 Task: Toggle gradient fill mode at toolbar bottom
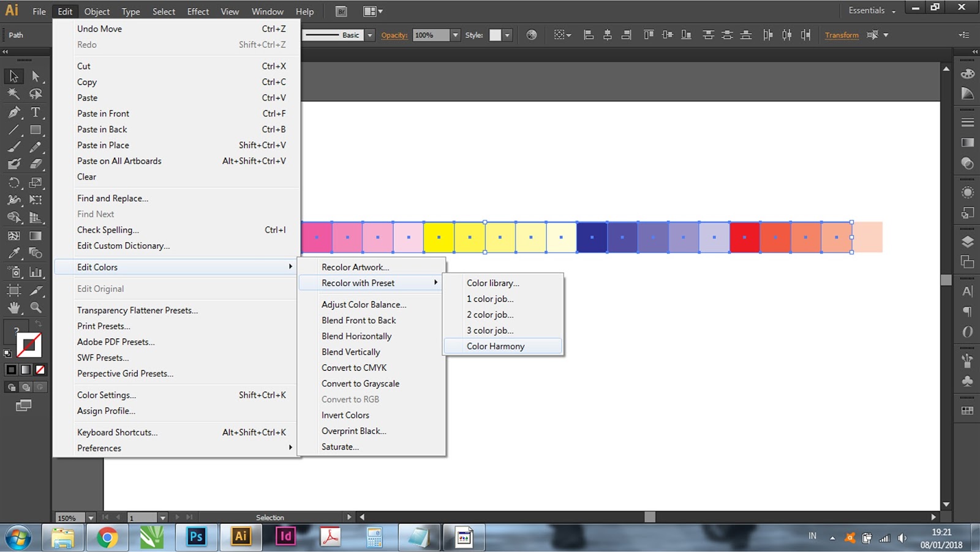coord(25,370)
